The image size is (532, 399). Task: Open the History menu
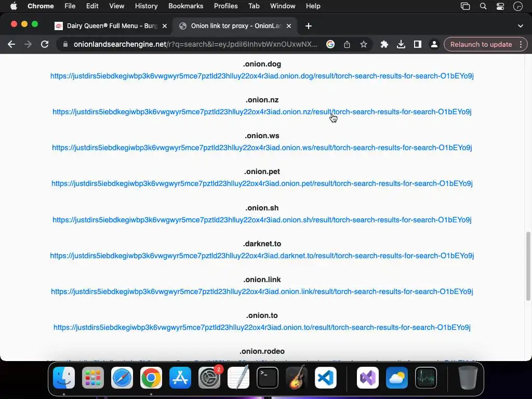(146, 6)
